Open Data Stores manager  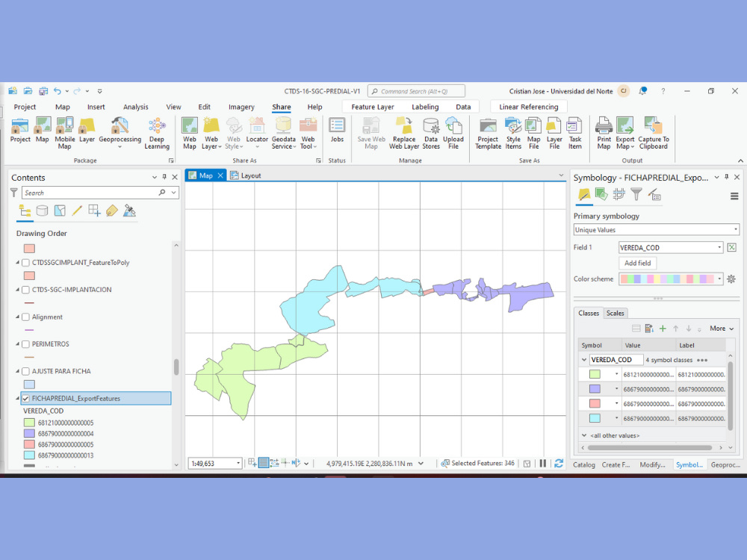click(431, 134)
